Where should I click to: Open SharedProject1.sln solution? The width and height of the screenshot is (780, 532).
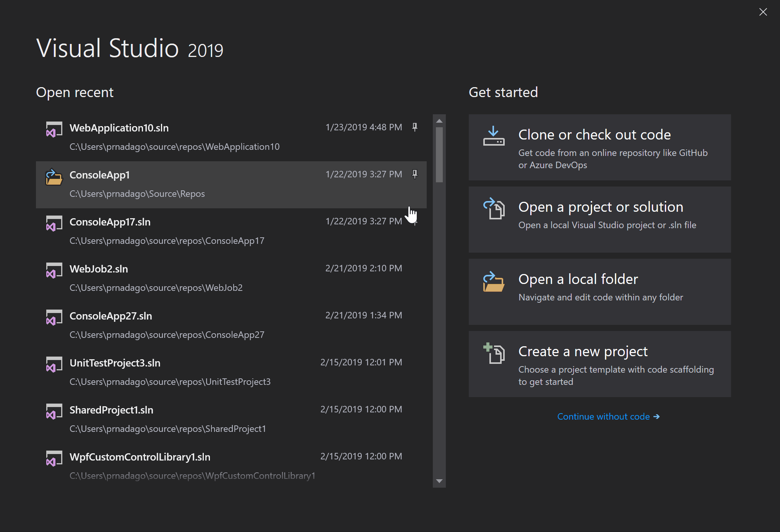[113, 409]
